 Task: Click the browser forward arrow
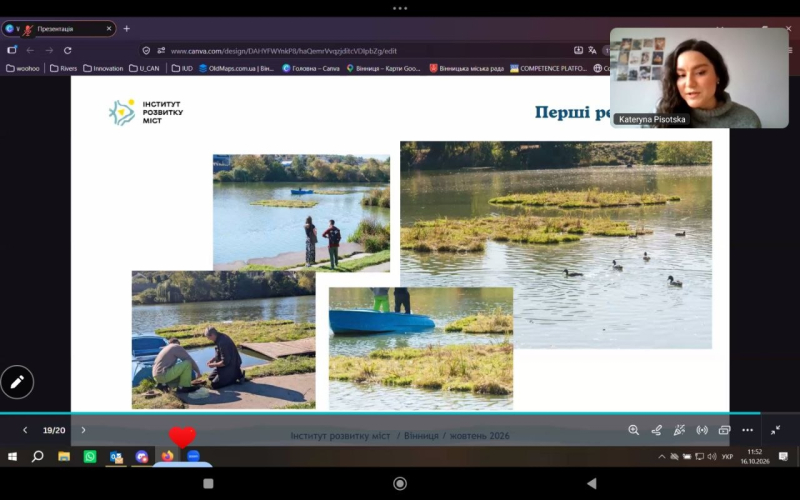coord(49,51)
